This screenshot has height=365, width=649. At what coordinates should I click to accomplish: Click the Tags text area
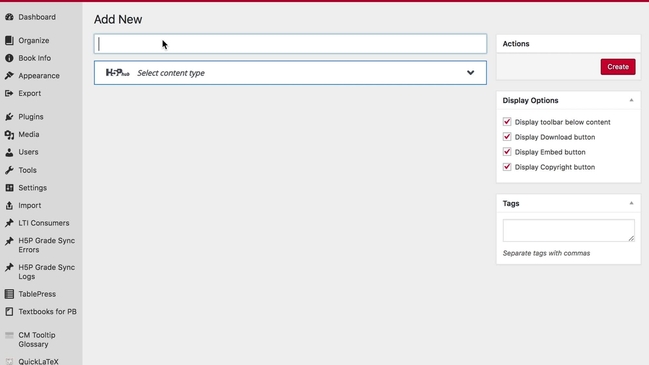tap(568, 231)
